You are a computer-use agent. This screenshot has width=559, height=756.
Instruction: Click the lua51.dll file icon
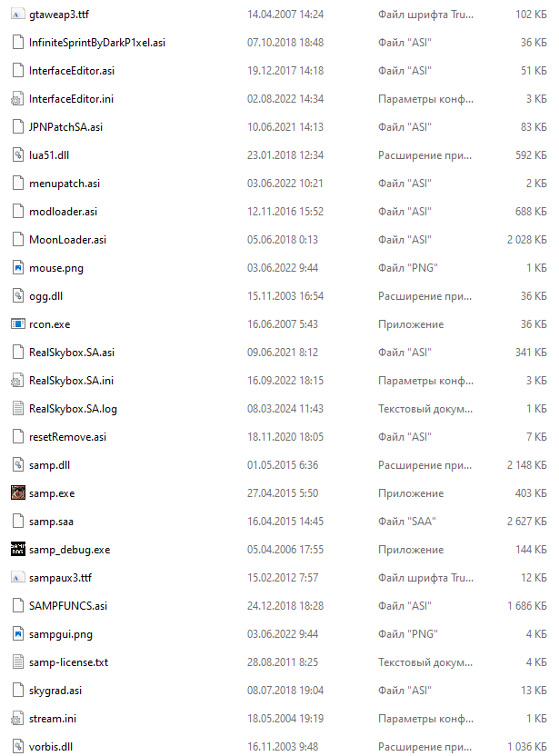click(x=17, y=155)
